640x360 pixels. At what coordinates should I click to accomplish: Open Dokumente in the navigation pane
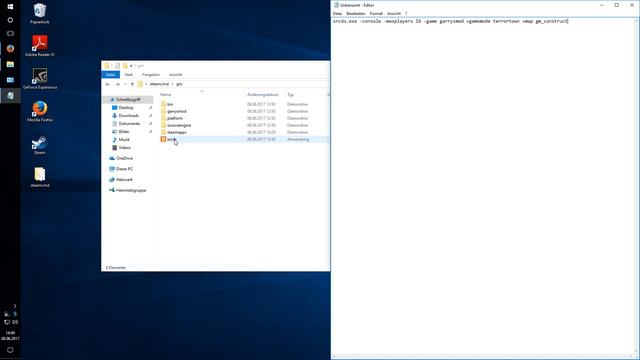tap(129, 124)
